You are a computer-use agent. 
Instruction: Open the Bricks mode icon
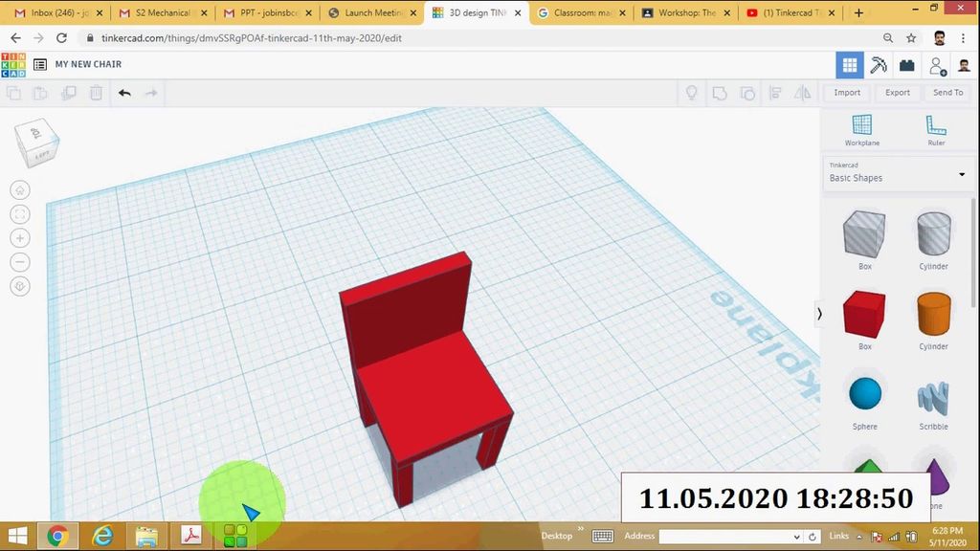[907, 65]
